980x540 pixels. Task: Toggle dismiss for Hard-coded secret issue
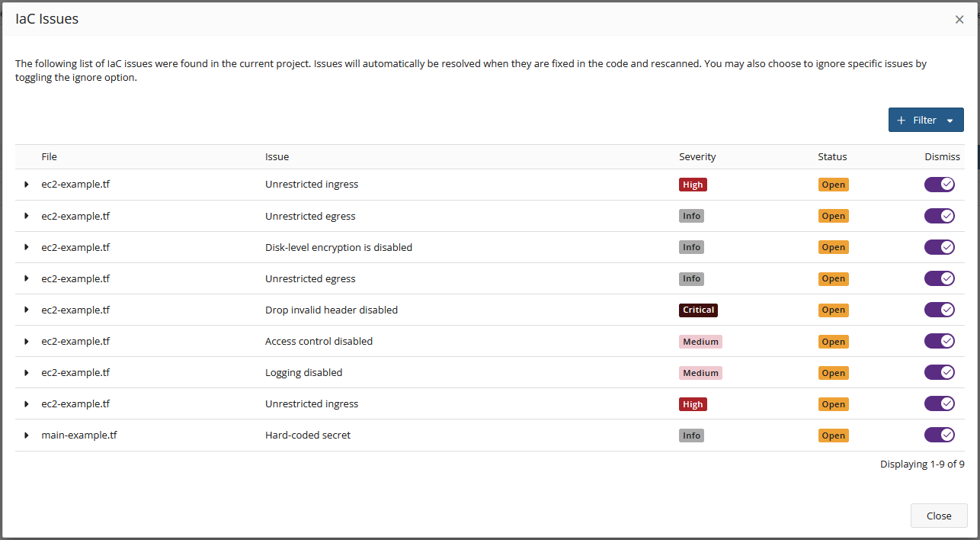tap(939, 435)
